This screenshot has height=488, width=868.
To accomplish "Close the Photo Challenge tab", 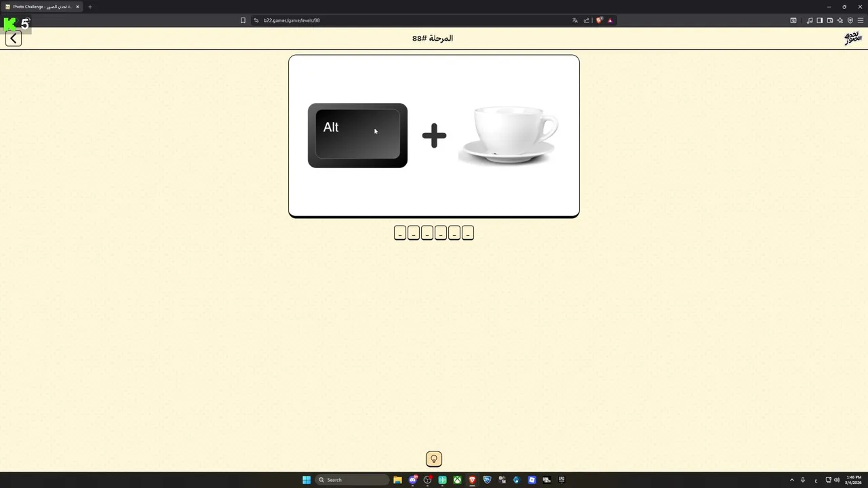I will click(77, 7).
